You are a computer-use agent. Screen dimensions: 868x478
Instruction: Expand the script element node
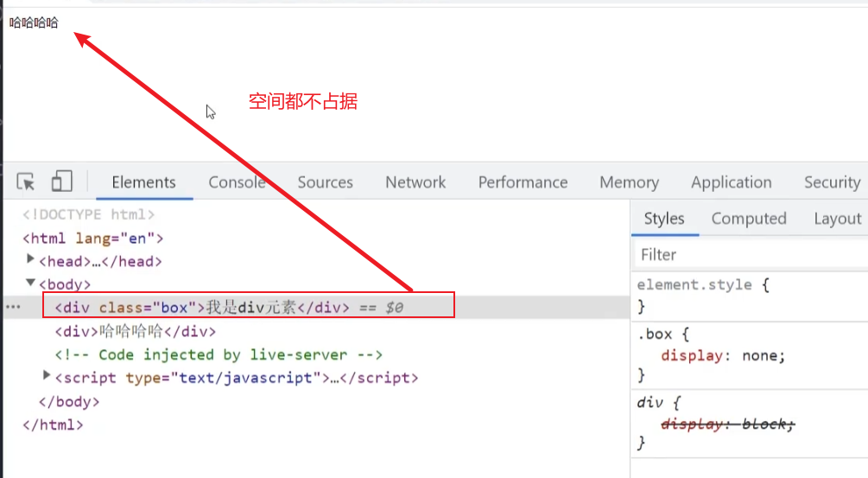pyautogui.click(x=47, y=376)
